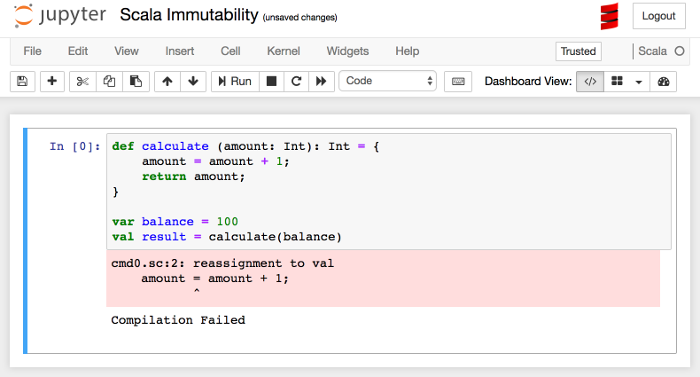Expand dashboard layout caret dropdown
Screen dimensions: 700x377
pyautogui.click(x=639, y=81)
